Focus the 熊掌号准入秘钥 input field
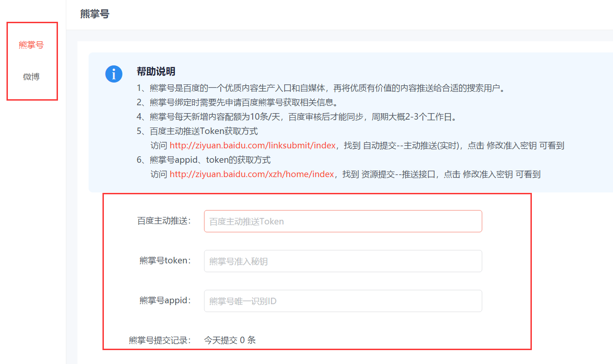613x364 pixels. [343, 261]
